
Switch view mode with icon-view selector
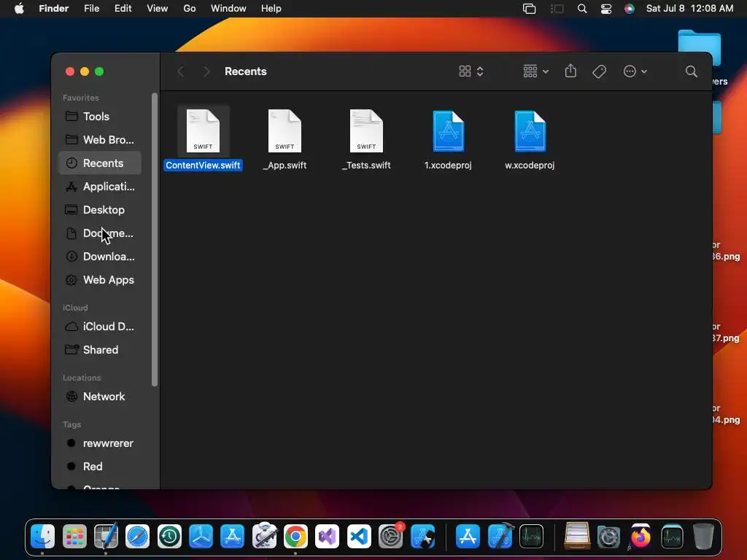tap(471, 71)
